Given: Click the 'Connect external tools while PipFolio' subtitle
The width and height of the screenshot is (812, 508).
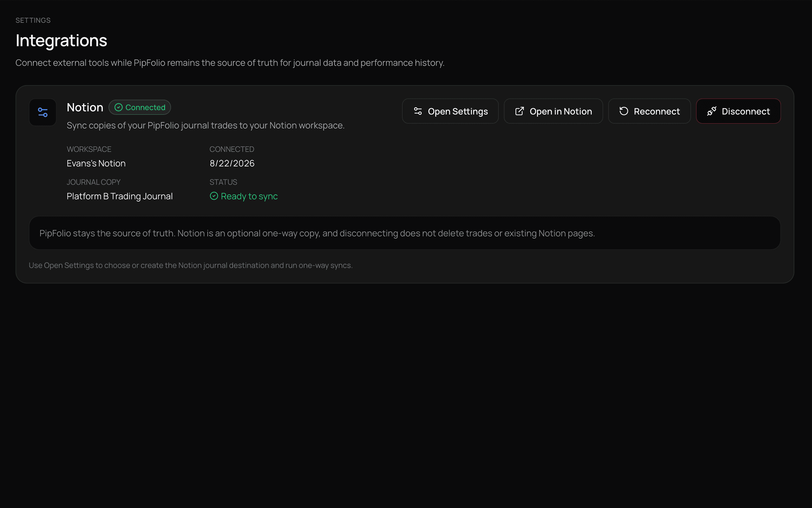Looking at the screenshot, I should click(230, 63).
